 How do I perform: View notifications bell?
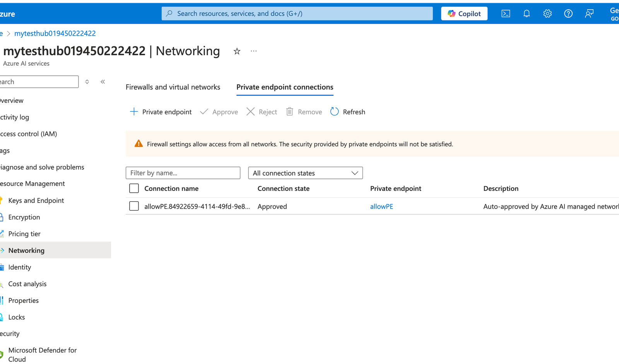coord(527,13)
